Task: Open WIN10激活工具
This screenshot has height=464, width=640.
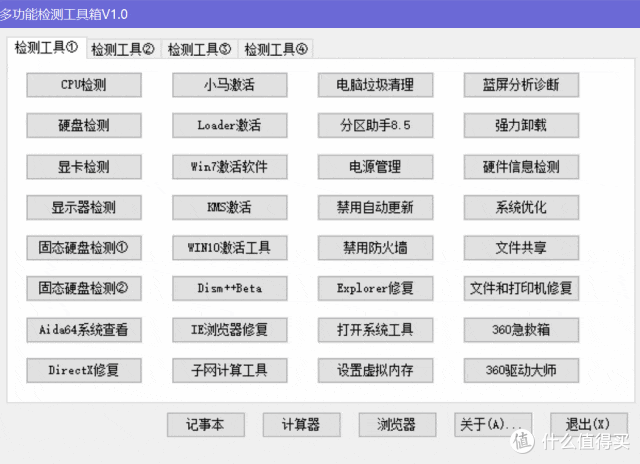Action: pos(230,248)
